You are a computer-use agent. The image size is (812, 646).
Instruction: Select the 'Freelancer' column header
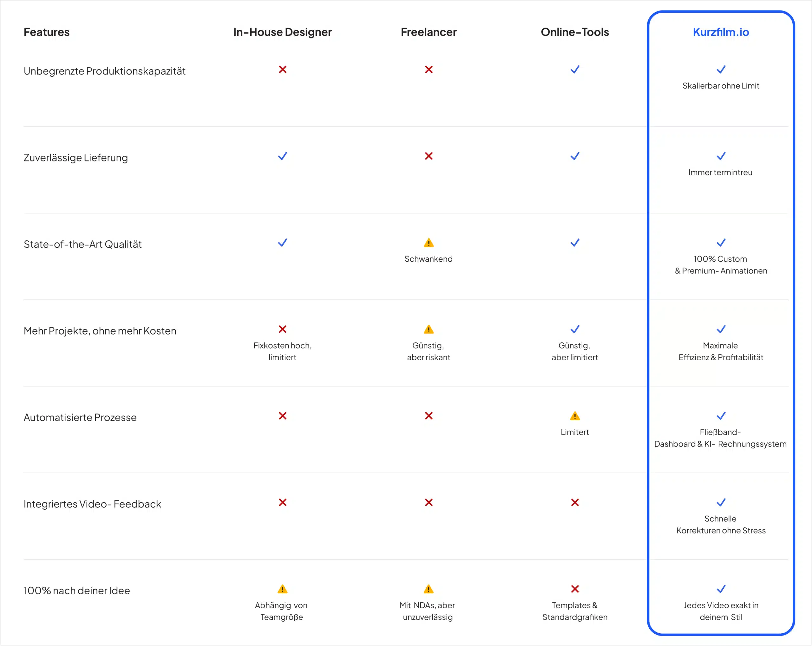point(429,32)
